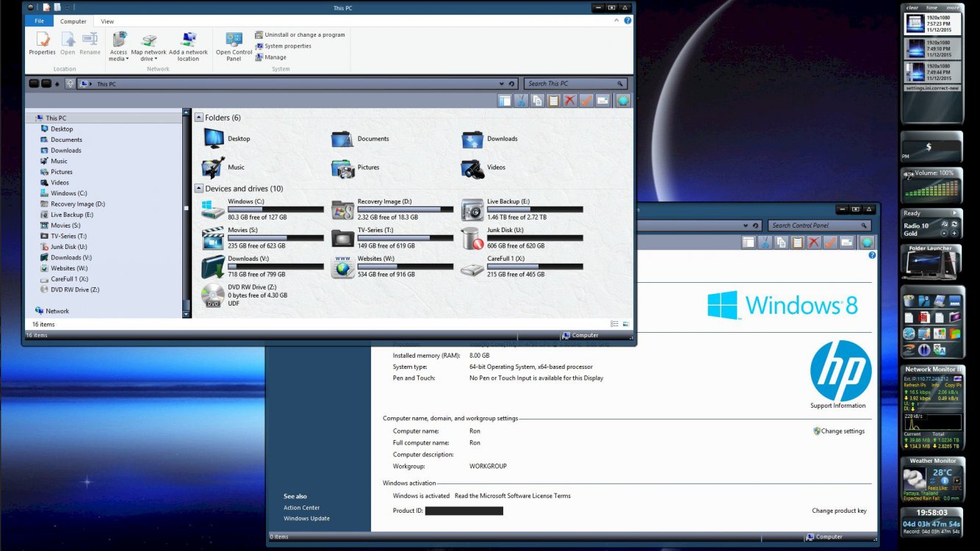Collapse the ribbon with the chevron
The height and width of the screenshot is (551, 980).
tap(616, 21)
